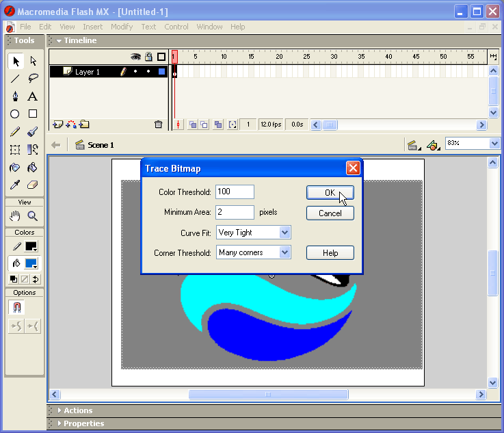Screen dimensions: 504x433
Task: Open the Modify menu
Action: tap(122, 27)
